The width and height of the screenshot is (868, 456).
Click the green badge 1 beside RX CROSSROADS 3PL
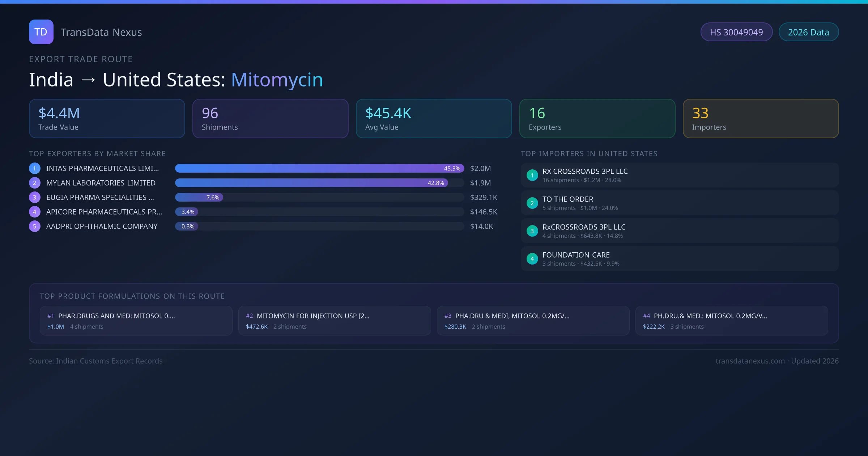click(532, 175)
